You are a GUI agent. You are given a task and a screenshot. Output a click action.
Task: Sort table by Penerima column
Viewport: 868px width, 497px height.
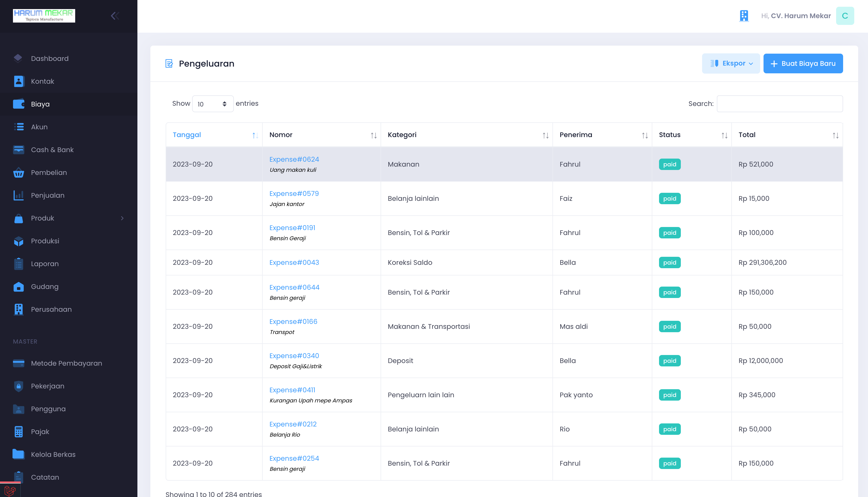coord(602,135)
